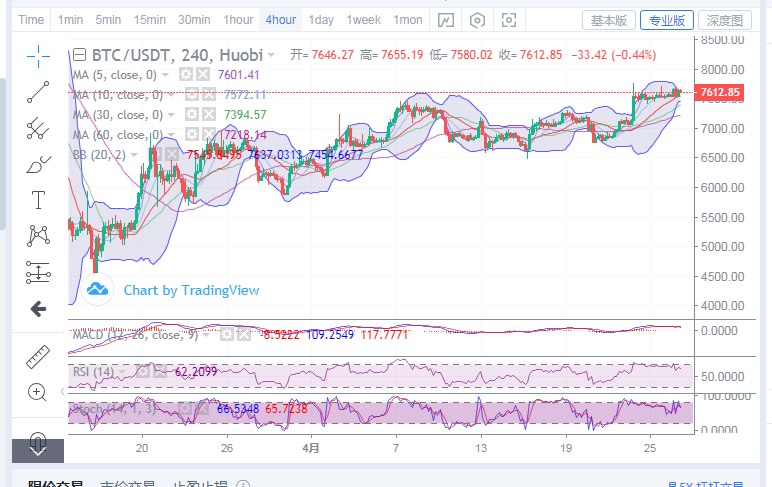This screenshot has height=487, width=772.
Task: Switch to 基本版 basic chart mode
Action: [x=609, y=20]
